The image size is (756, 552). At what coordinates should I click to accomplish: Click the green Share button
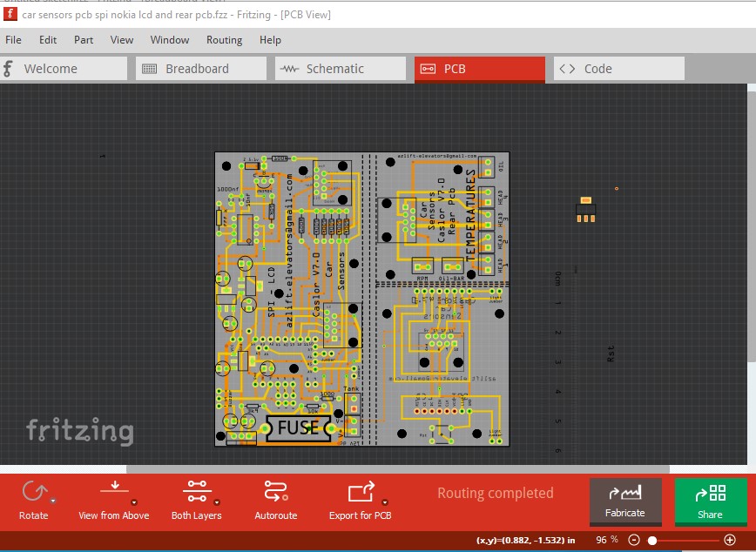[x=711, y=501]
